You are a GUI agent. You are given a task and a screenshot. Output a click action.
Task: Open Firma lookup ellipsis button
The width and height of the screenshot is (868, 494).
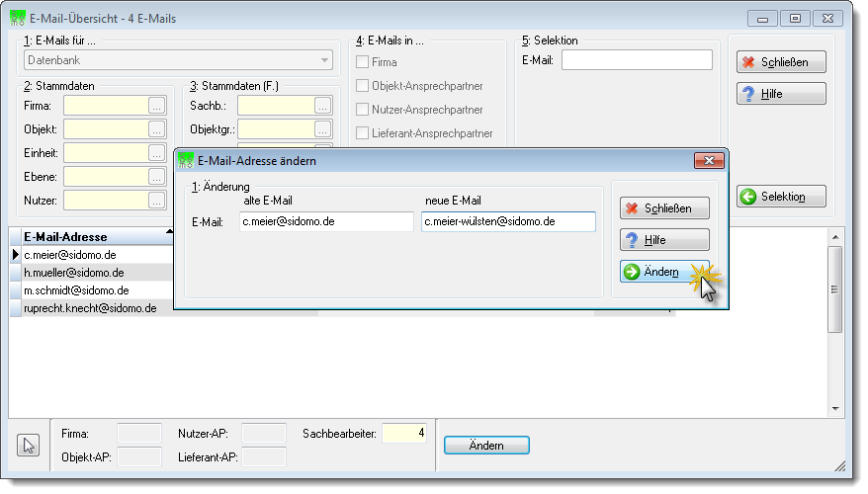point(156,106)
